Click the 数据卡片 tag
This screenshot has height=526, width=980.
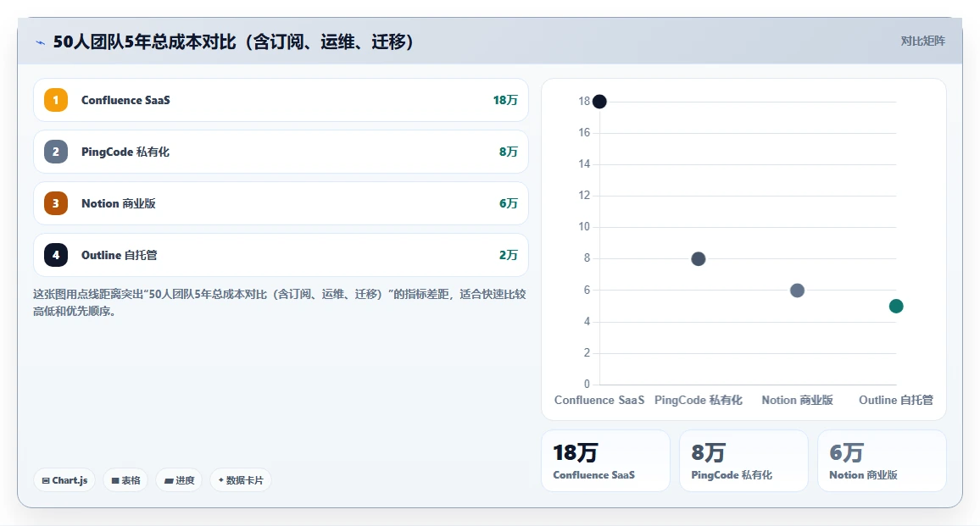tap(241, 480)
